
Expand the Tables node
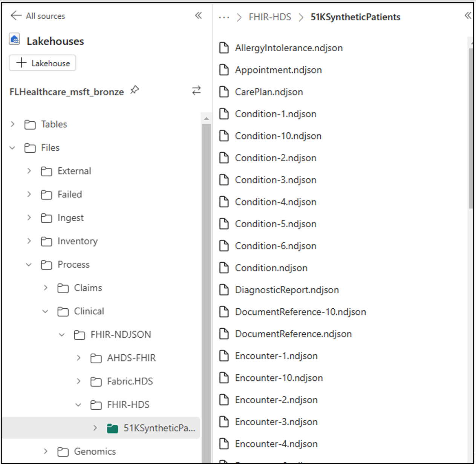click(x=12, y=124)
